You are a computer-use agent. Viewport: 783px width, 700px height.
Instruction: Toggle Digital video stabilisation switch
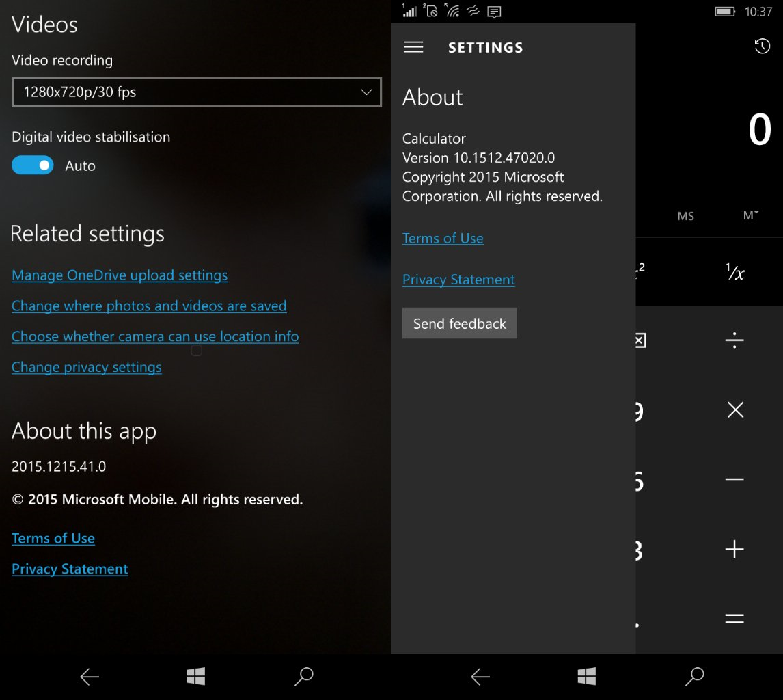[x=33, y=165]
